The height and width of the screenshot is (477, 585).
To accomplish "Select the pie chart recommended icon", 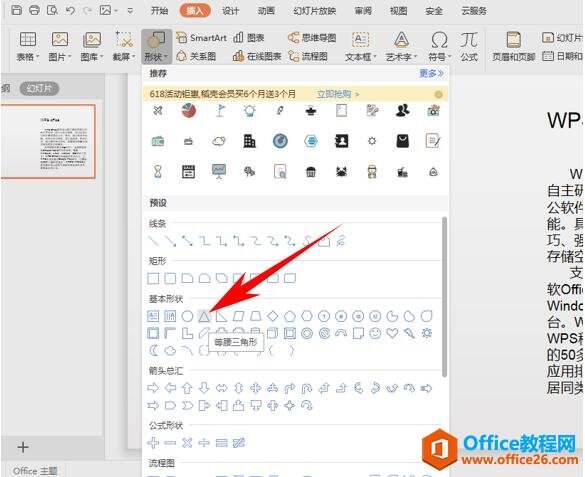I will tap(189, 110).
